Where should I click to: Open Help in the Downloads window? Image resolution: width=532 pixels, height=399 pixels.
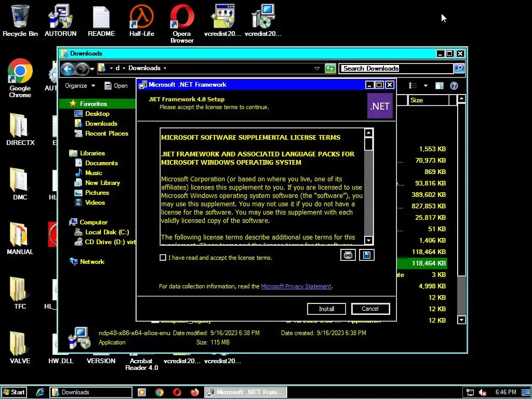454,86
